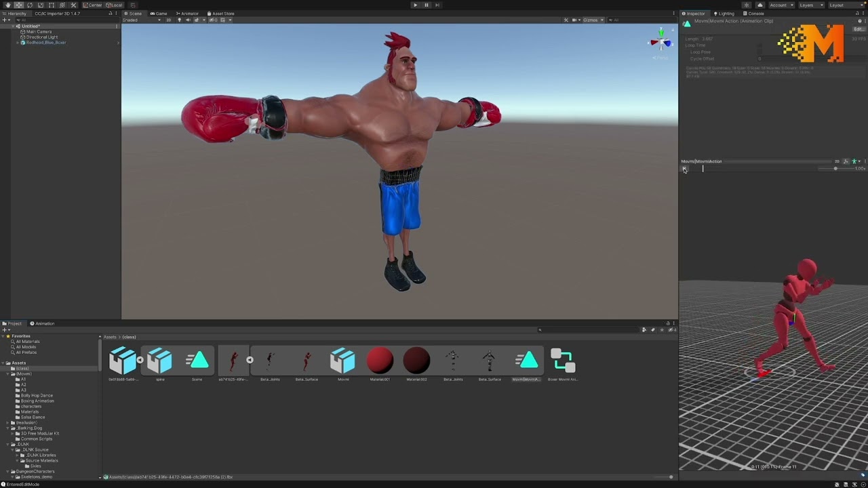Switch to the CC/iC Importer tab
Image resolution: width=868 pixels, height=488 pixels.
(x=57, y=14)
